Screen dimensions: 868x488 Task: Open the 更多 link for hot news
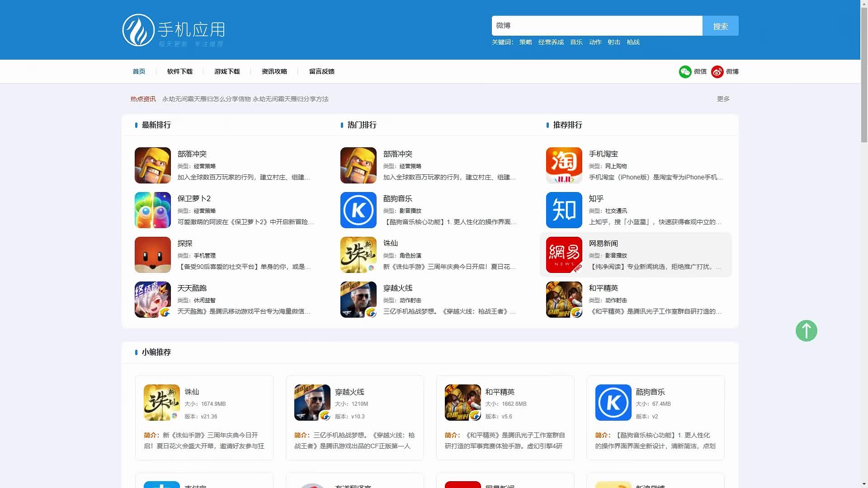(x=722, y=99)
